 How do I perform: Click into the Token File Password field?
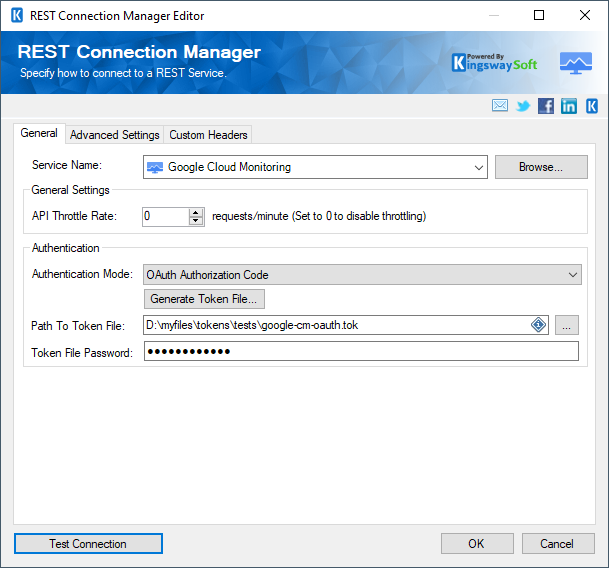361,351
